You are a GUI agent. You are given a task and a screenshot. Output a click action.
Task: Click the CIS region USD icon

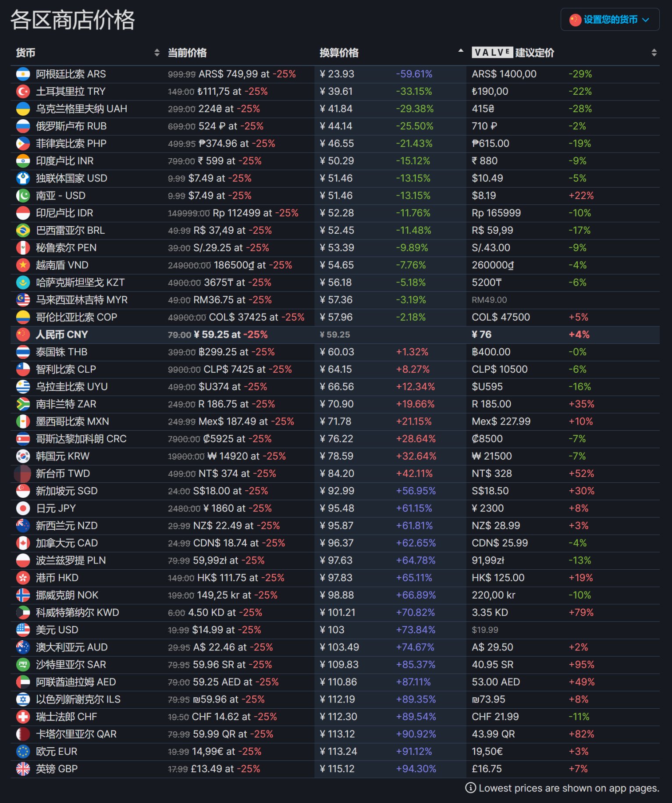click(23, 178)
